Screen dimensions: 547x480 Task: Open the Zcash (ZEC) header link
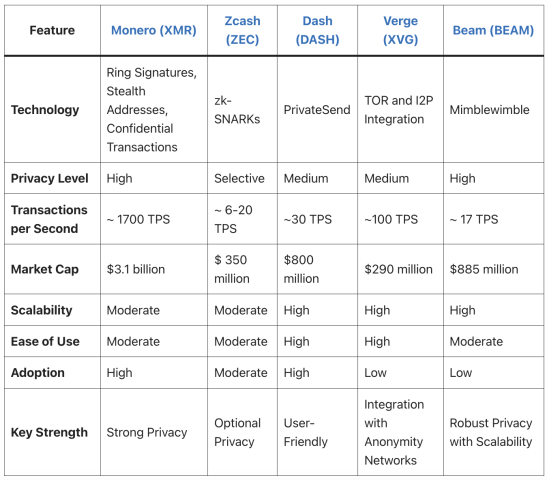(242, 30)
